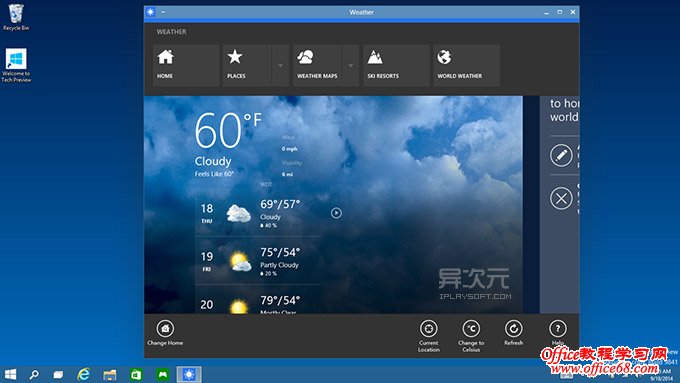Open the Weather Maps tile
Viewport: 680px width, 383px height.
pos(317,65)
